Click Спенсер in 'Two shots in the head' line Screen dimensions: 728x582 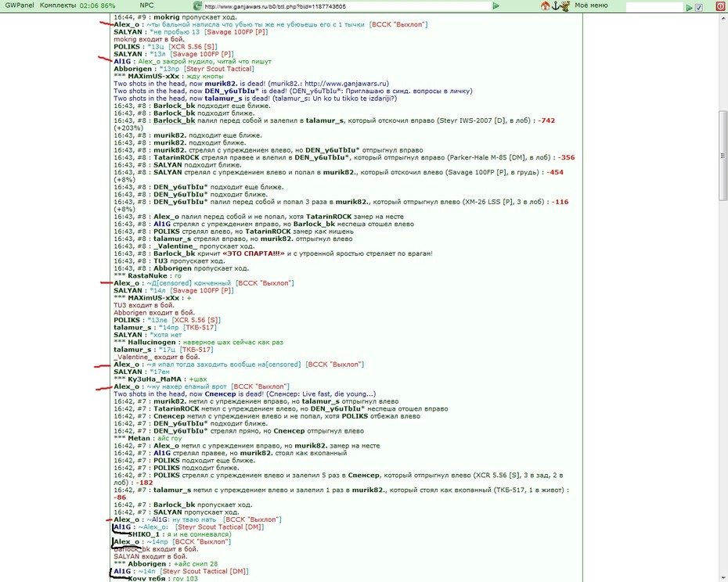pyautogui.click(x=220, y=394)
